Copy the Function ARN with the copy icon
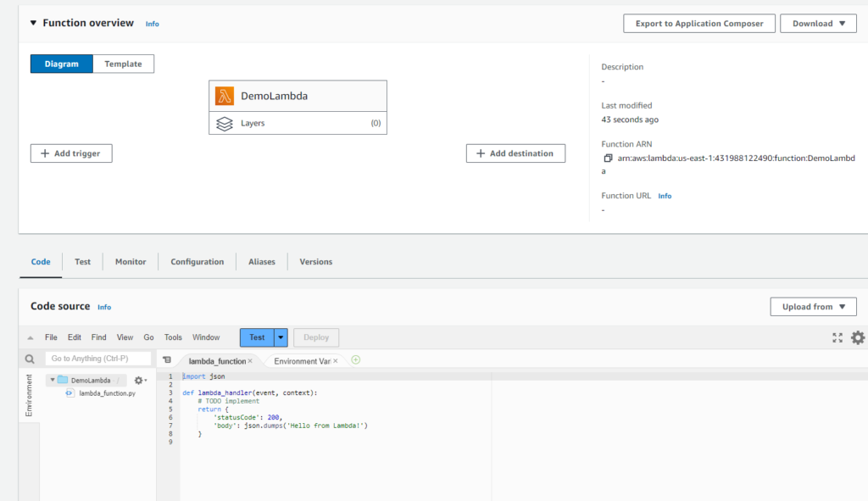The width and height of the screenshot is (868, 501). tap(608, 159)
